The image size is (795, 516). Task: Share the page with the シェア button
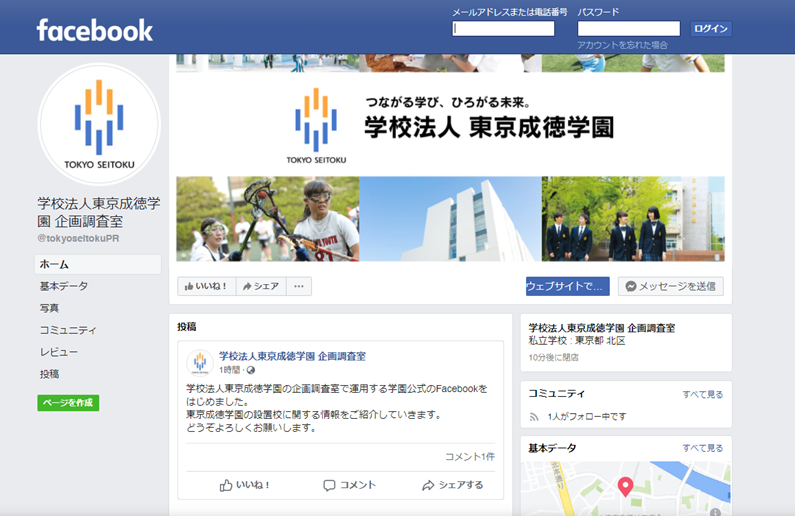point(261,286)
